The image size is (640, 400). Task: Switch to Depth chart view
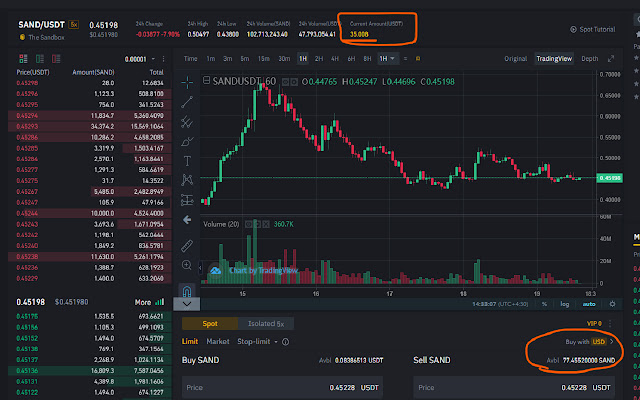[590, 59]
